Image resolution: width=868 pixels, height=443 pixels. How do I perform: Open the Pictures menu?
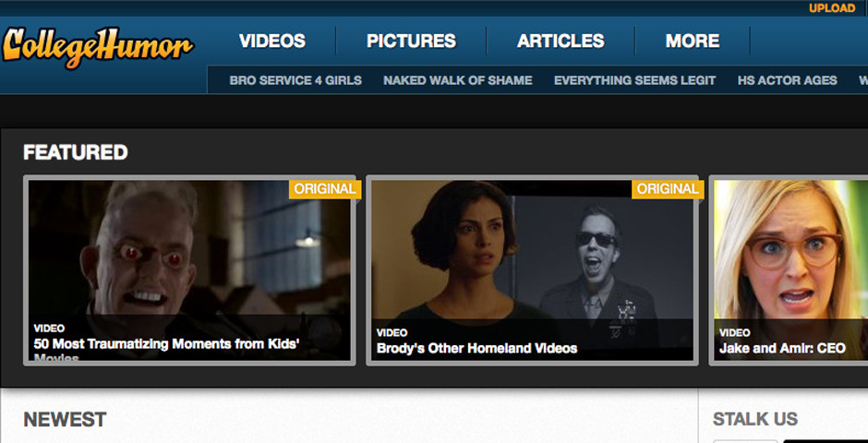[411, 41]
